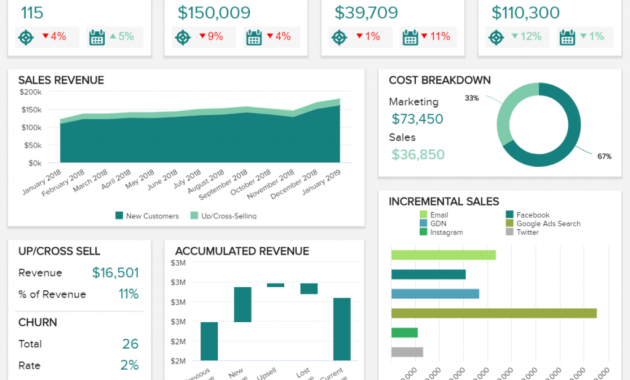Click the calendar icon in the 115 card
Viewport: 630px width, 380px height.
(x=97, y=37)
